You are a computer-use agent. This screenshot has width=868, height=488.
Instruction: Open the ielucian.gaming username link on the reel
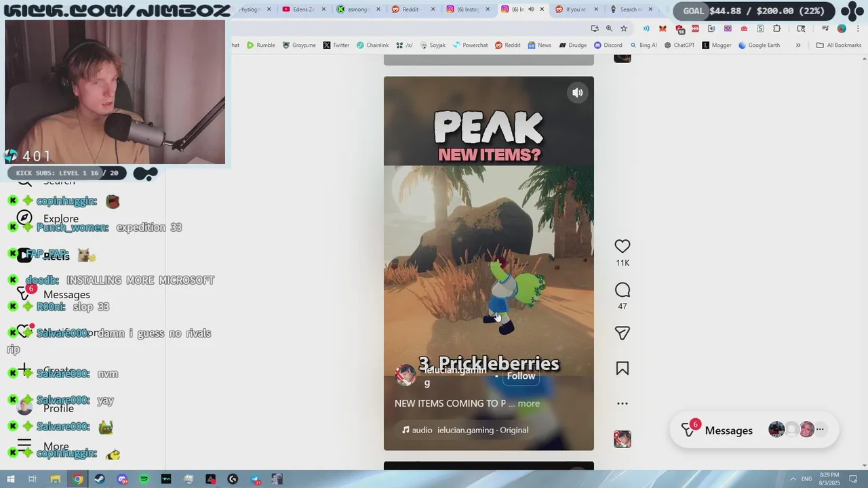pos(455,375)
